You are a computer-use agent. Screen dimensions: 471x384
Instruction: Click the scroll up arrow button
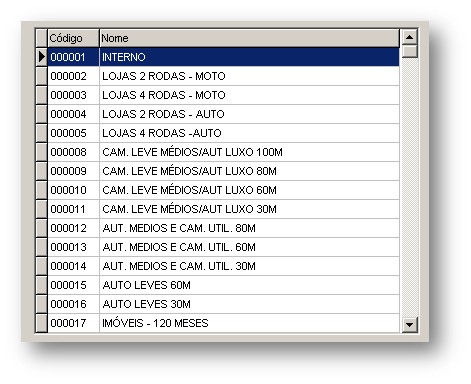point(409,37)
